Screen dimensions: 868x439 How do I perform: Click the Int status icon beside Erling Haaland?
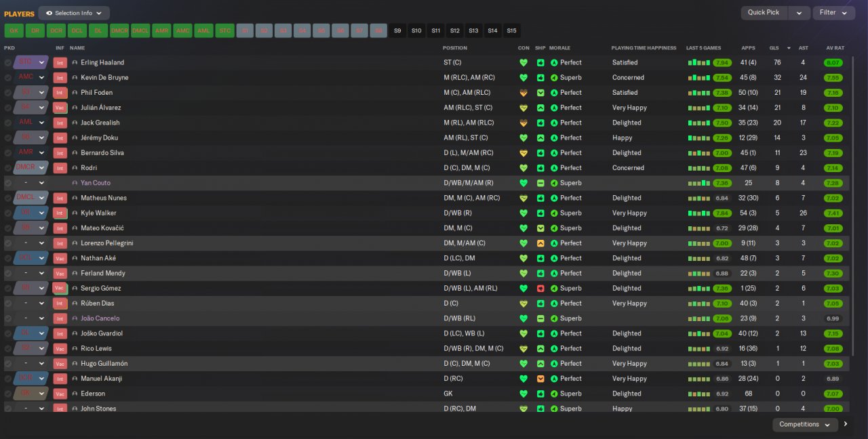point(60,62)
